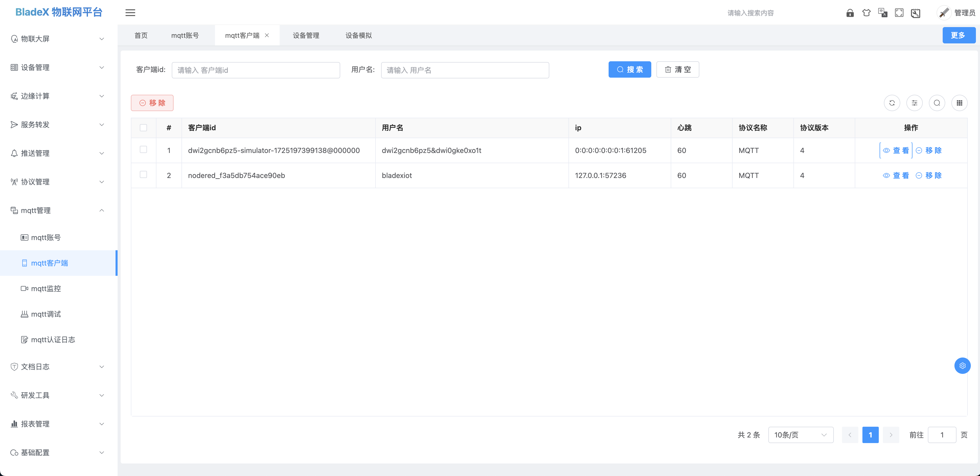Switch to the 首页 tab
The image size is (980, 476).
(141, 35)
